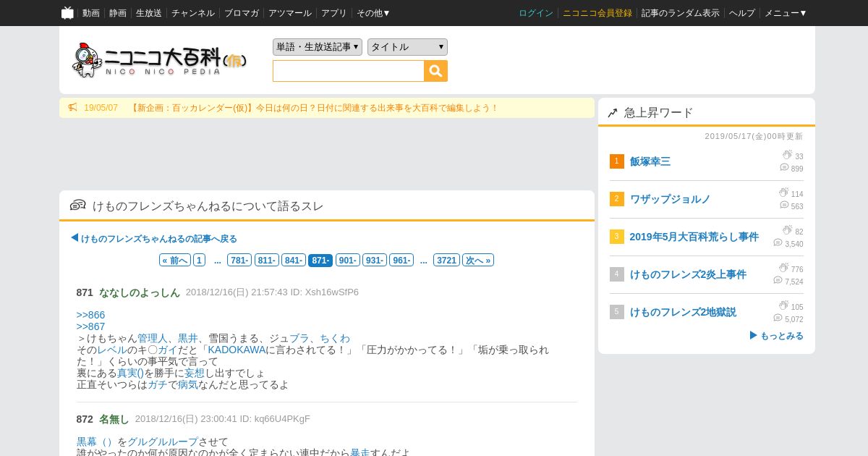Click the clap icon for 飯塚幸三

[787, 155]
